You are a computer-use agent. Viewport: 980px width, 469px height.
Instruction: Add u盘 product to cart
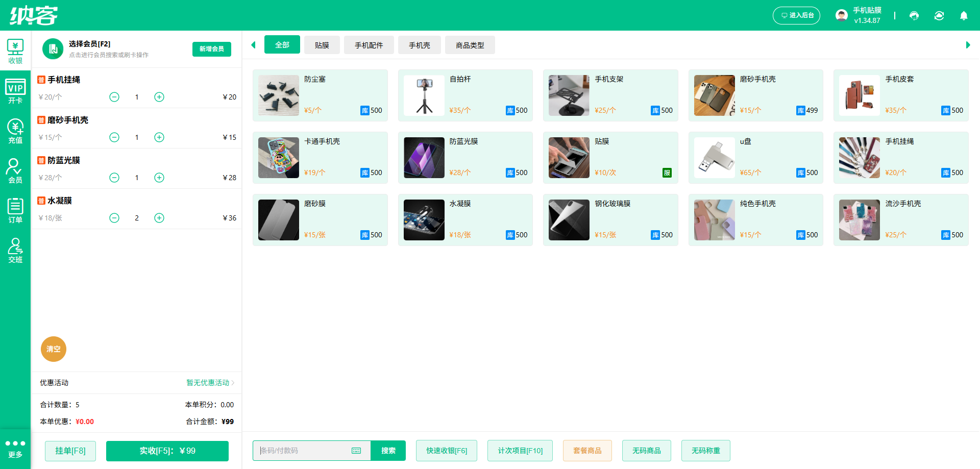[x=756, y=158]
